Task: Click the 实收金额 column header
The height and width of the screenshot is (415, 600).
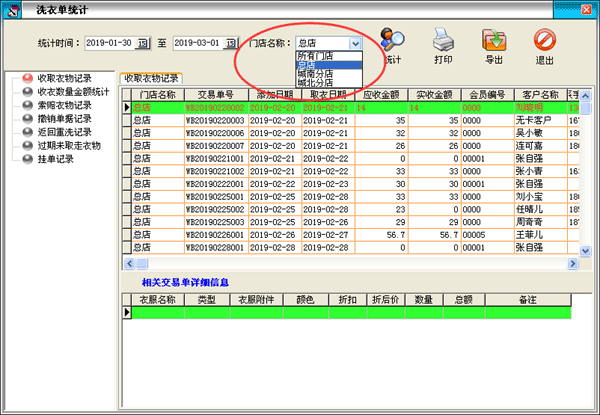Action: click(x=436, y=93)
